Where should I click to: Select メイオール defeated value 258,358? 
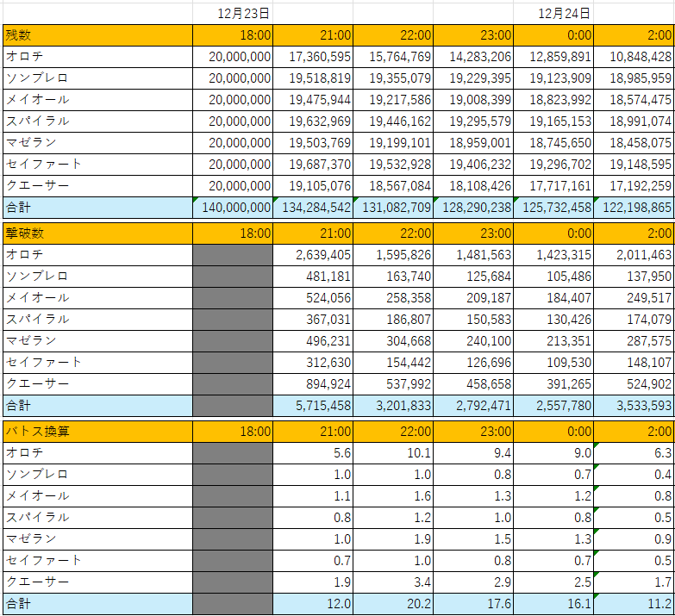393,298
